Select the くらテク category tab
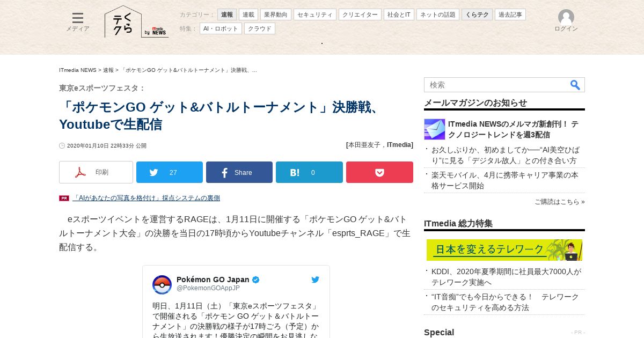644x338 pixels. (477, 14)
